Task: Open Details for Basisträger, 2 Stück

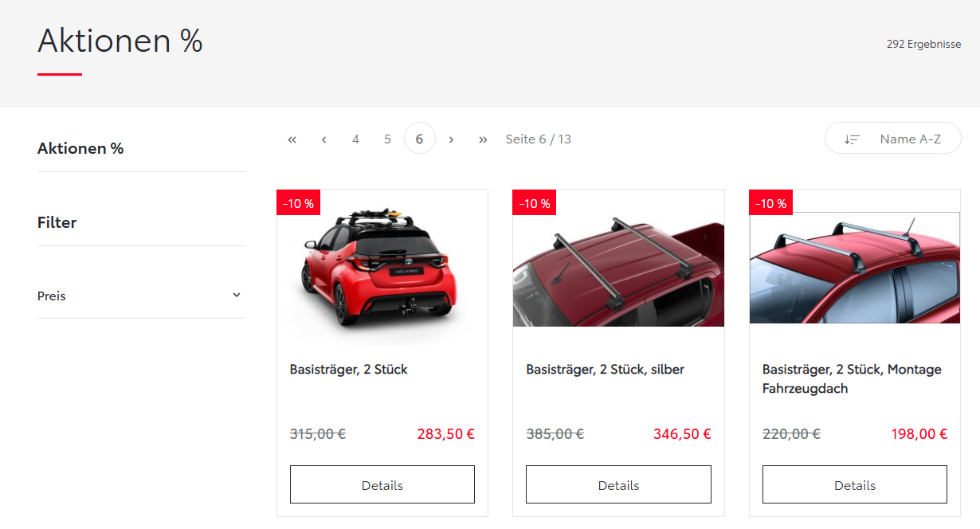Action: (x=382, y=484)
